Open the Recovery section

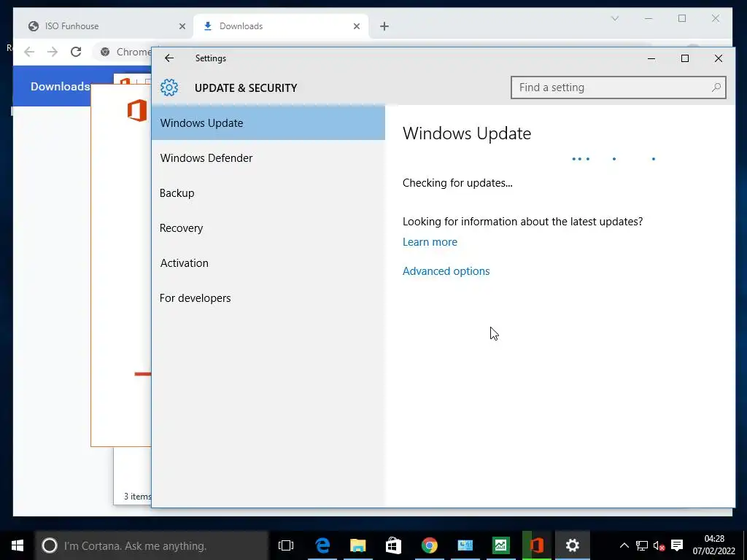click(268, 228)
